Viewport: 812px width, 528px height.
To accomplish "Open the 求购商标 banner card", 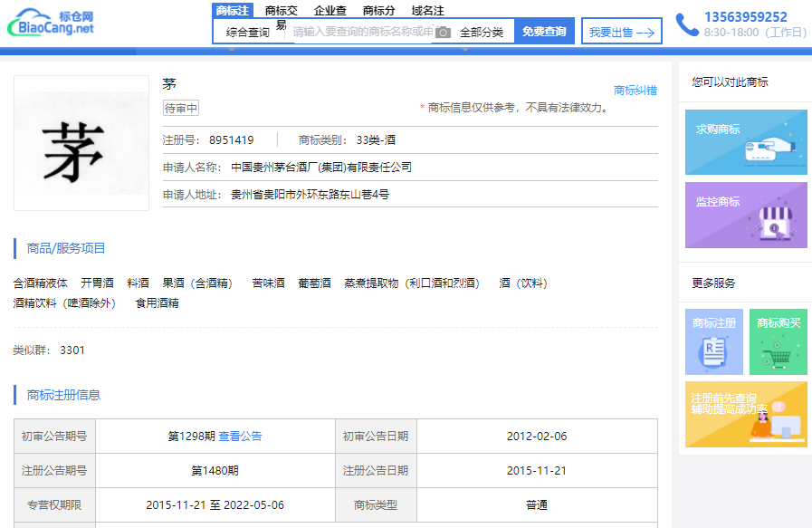I will (746, 142).
